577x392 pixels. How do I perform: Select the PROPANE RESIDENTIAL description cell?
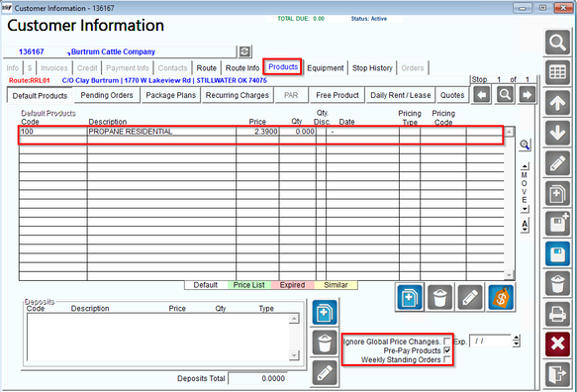coord(161,132)
